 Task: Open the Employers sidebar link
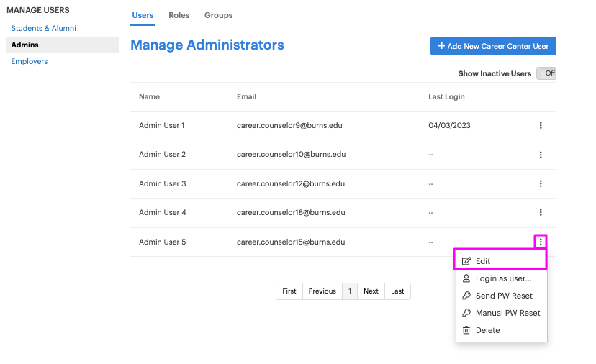point(30,62)
